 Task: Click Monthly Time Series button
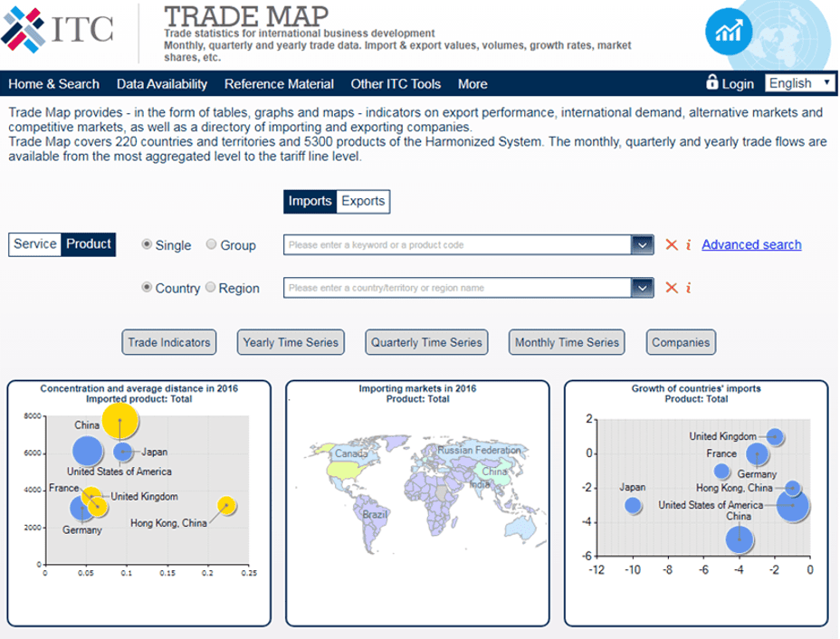click(x=567, y=342)
